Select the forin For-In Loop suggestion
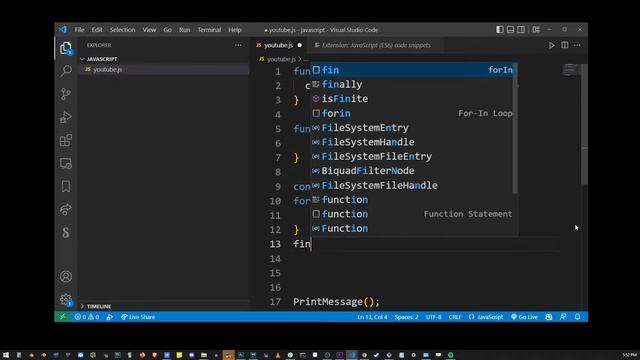This screenshot has height=360, width=640. click(x=413, y=113)
